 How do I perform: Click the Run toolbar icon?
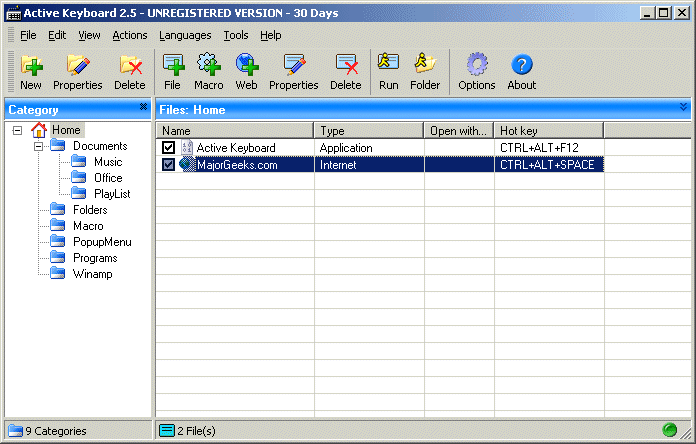pyautogui.click(x=388, y=63)
